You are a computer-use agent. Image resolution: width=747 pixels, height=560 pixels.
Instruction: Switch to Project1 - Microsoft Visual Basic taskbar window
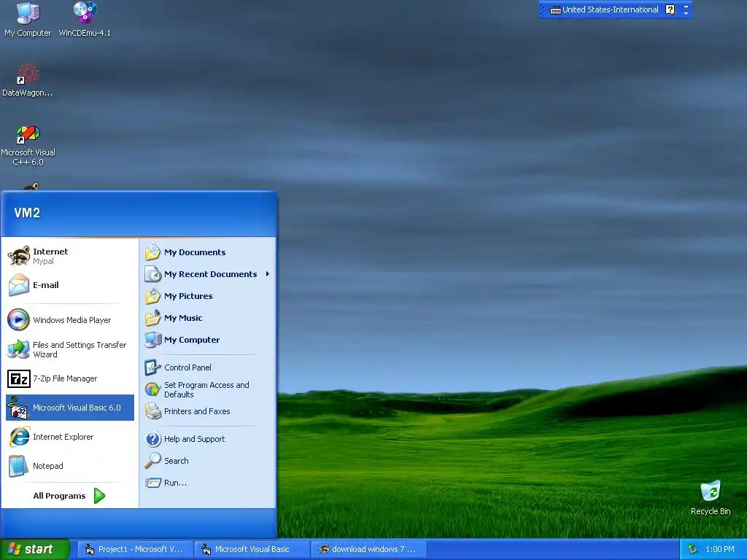136,550
